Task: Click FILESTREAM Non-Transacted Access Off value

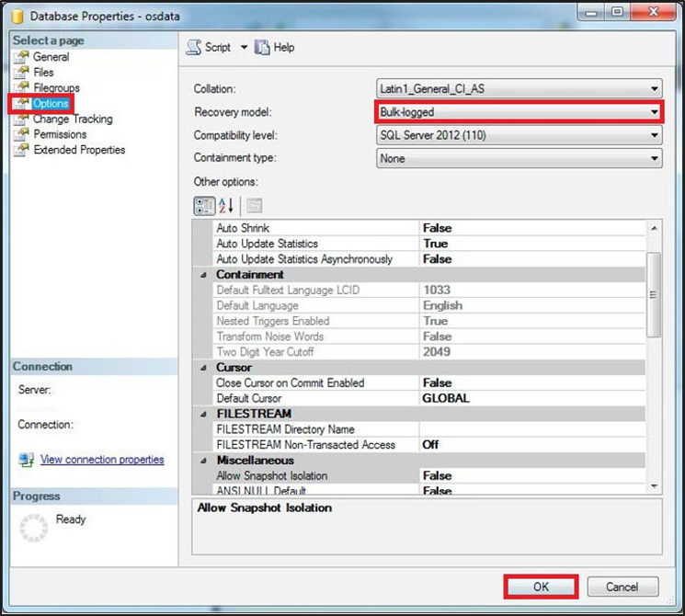Action: pos(430,445)
